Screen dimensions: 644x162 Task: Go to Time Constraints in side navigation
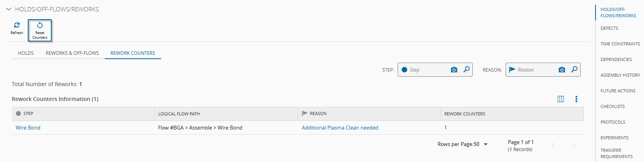pos(620,44)
